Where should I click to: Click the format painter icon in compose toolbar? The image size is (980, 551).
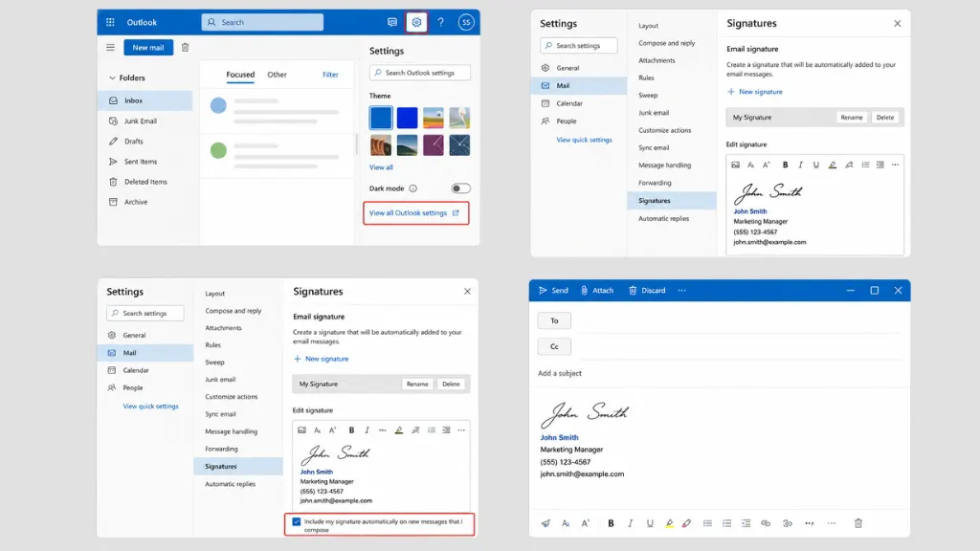[546, 523]
